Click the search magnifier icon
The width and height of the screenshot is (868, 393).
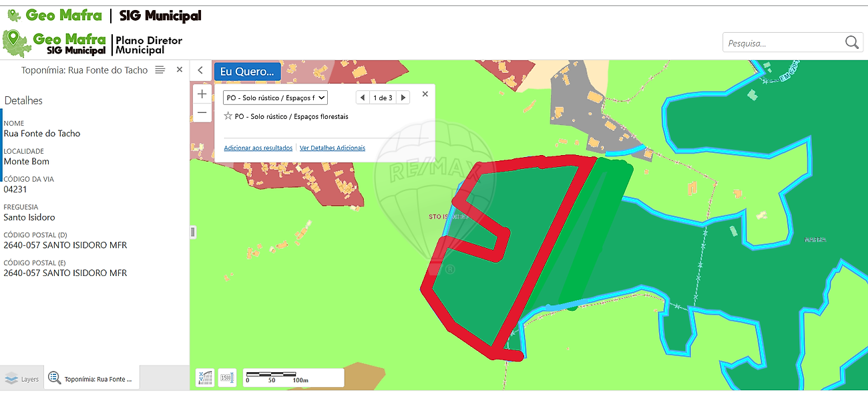pyautogui.click(x=851, y=43)
